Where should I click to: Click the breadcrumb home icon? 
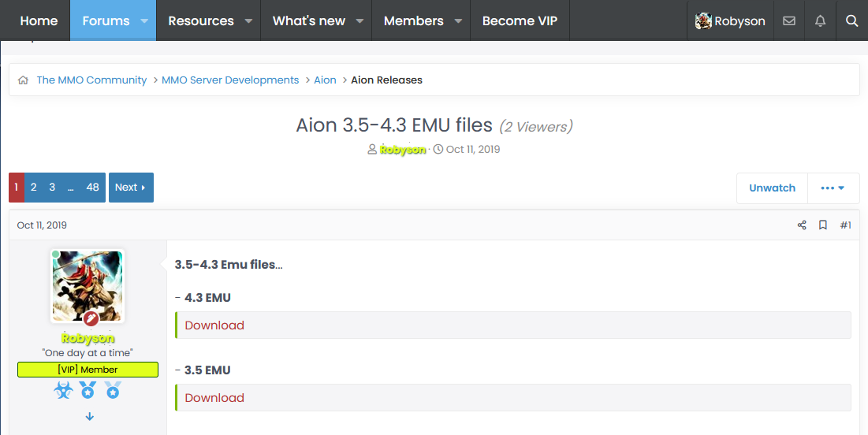[23, 80]
